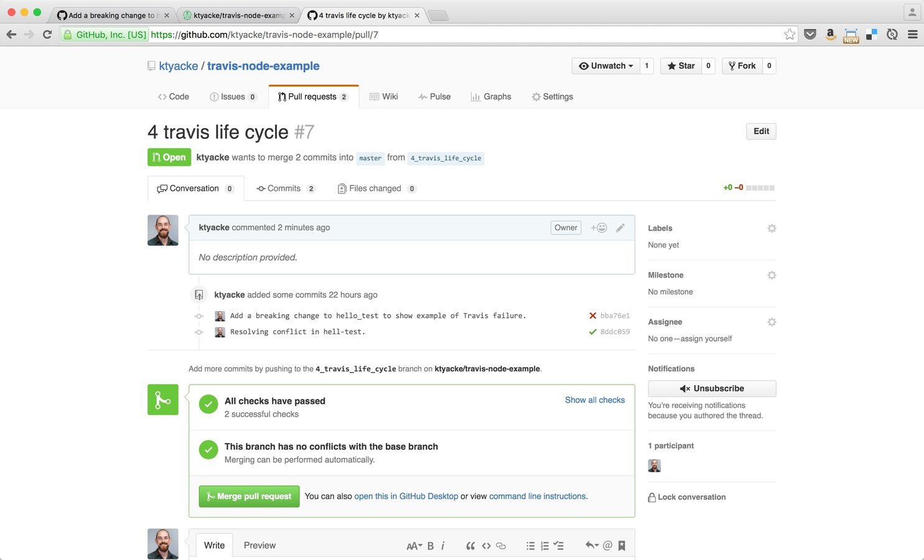This screenshot has width=924, height=560.
Task: Open the reply arrow dropdown in the editor
Action: pos(592,546)
